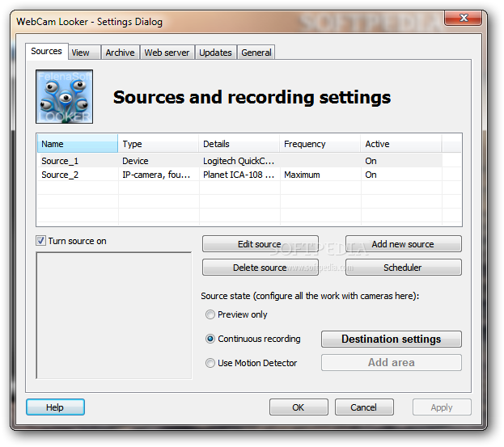
Task: Open the Archive tab
Action: pyautogui.click(x=121, y=53)
